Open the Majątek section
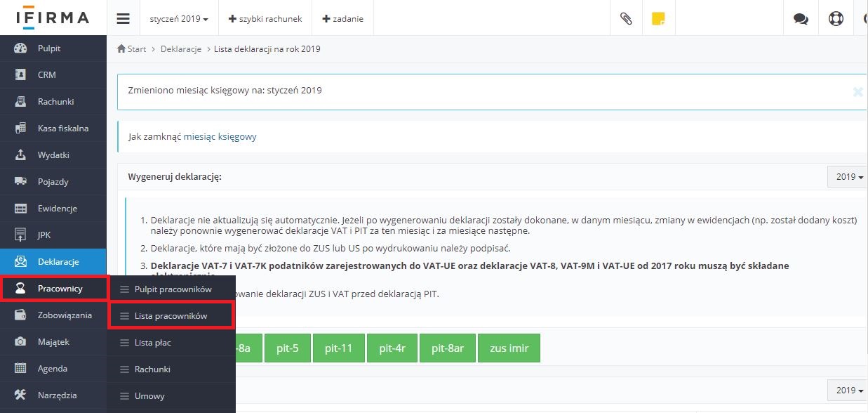868x413 pixels. [x=53, y=341]
